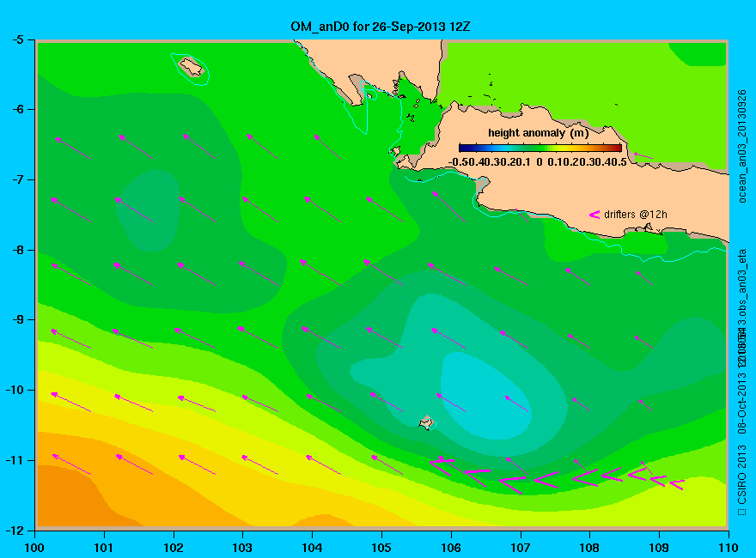Click the small island near 105.6E 10.5S
This screenshot has width=756, height=558.
point(426,422)
